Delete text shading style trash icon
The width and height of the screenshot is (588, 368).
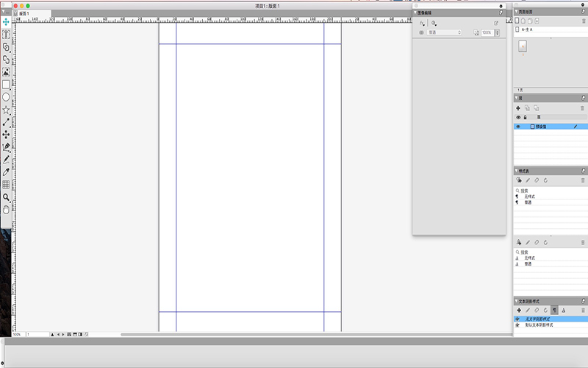[x=583, y=310]
